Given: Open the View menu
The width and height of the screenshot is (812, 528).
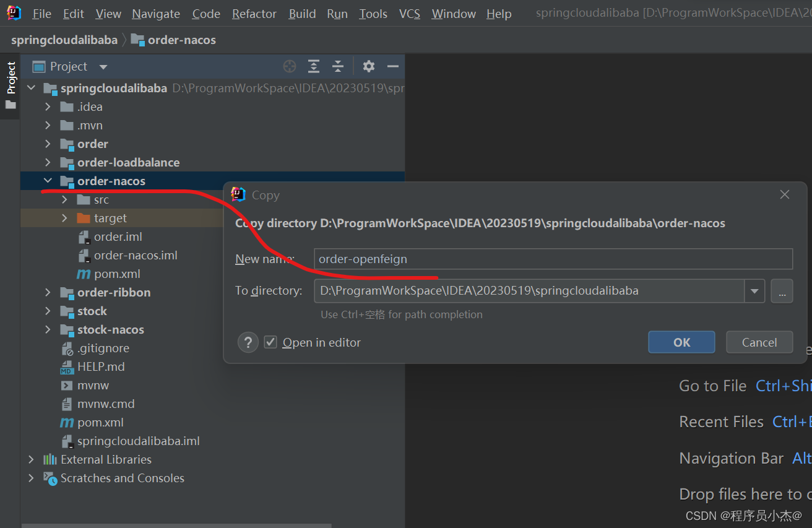Looking at the screenshot, I should pyautogui.click(x=108, y=14).
